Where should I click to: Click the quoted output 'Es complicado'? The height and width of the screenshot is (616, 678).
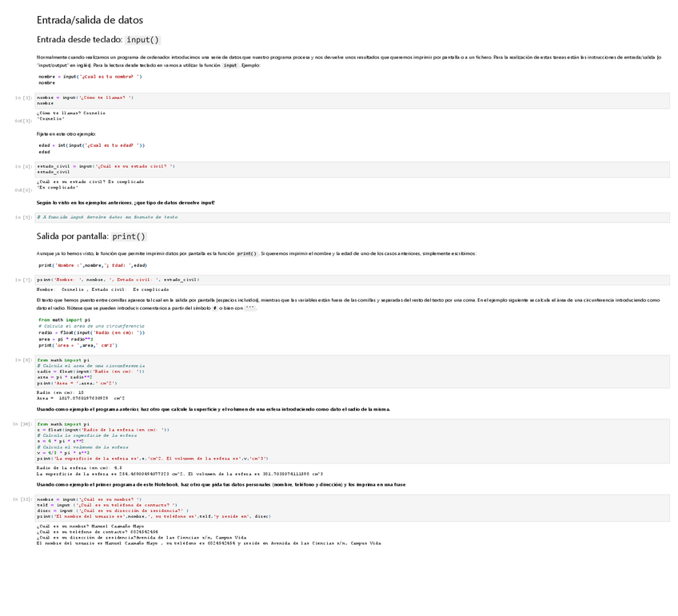(x=58, y=188)
